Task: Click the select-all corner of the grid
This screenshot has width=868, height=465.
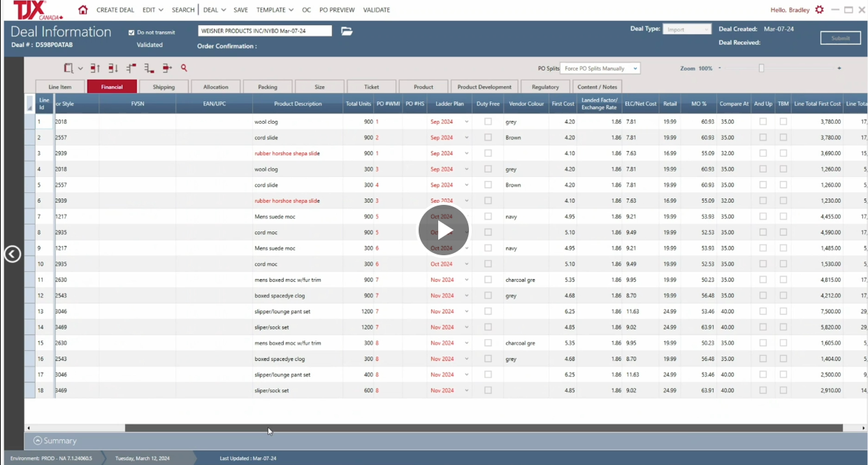Action: [x=29, y=103]
